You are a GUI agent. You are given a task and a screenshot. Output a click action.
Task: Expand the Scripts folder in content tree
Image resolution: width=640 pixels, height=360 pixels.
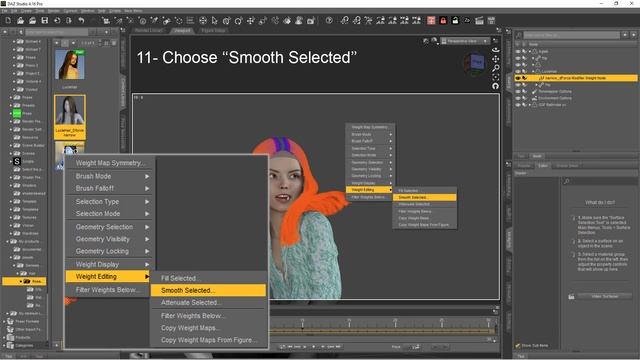[11, 161]
